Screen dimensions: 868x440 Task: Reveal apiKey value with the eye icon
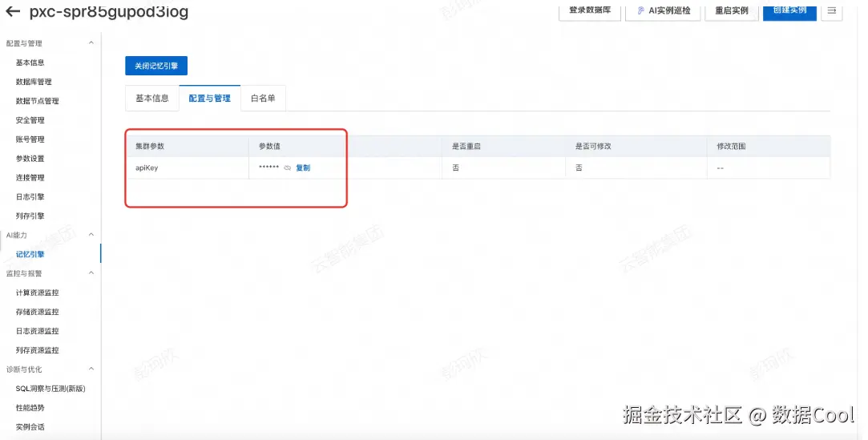(287, 168)
